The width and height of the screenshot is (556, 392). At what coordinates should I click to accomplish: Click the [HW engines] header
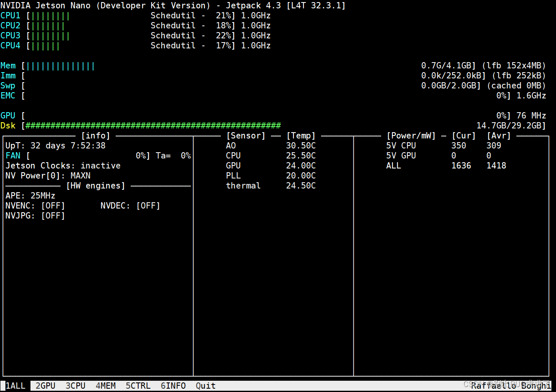96,186
